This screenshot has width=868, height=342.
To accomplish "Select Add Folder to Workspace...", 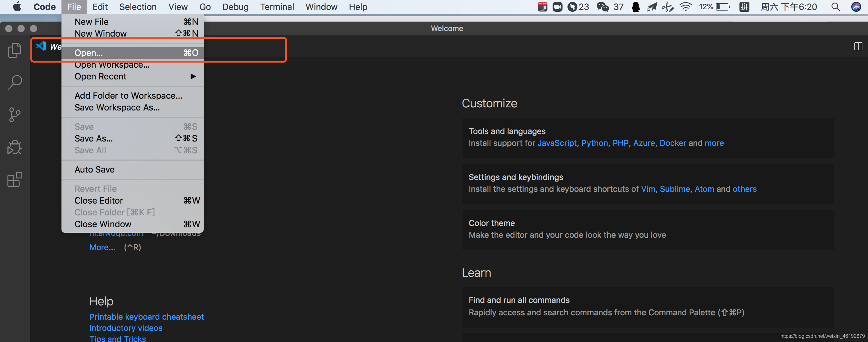I will pyautogui.click(x=133, y=96).
